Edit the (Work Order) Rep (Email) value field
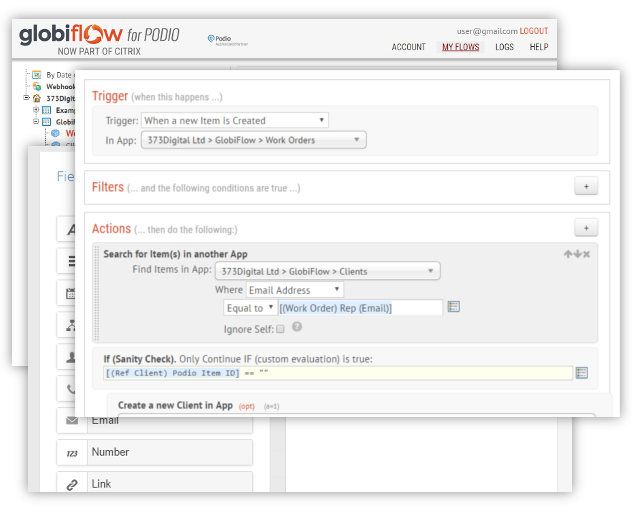Screen dimensions: 632x526 [x=361, y=308]
